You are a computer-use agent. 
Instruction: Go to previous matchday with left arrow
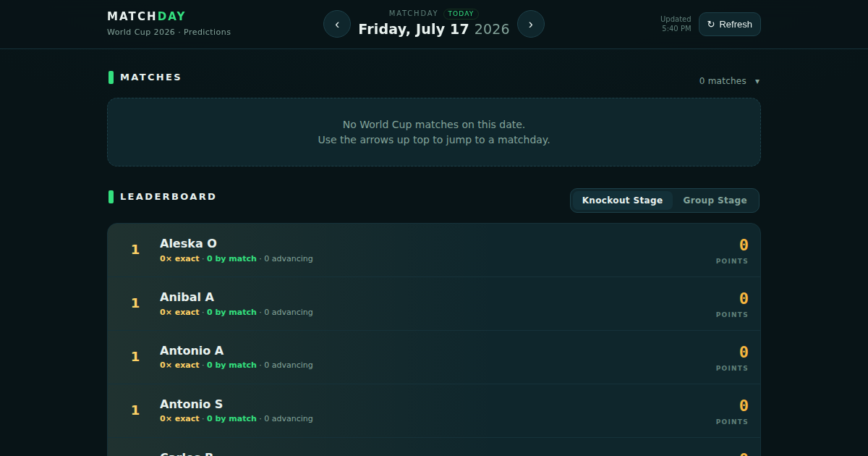[337, 24]
